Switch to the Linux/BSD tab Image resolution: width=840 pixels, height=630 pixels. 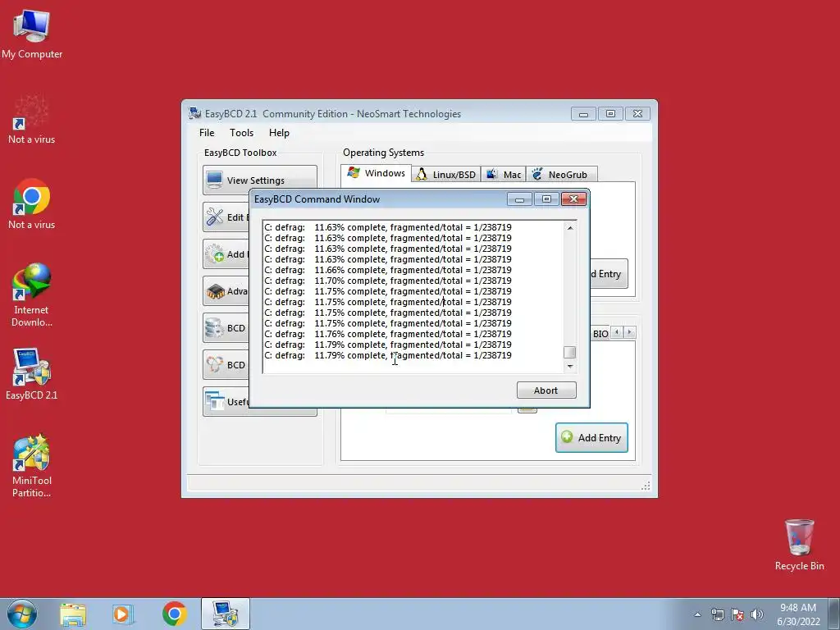pyautogui.click(x=446, y=175)
